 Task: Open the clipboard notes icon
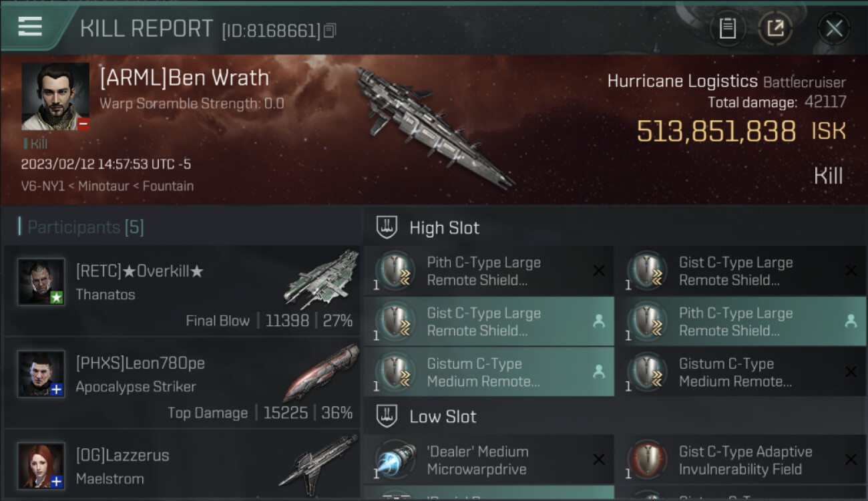727,29
